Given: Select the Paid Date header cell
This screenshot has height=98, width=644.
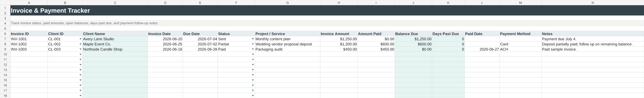Looking at the screenshot, I should tap(482, 34).
